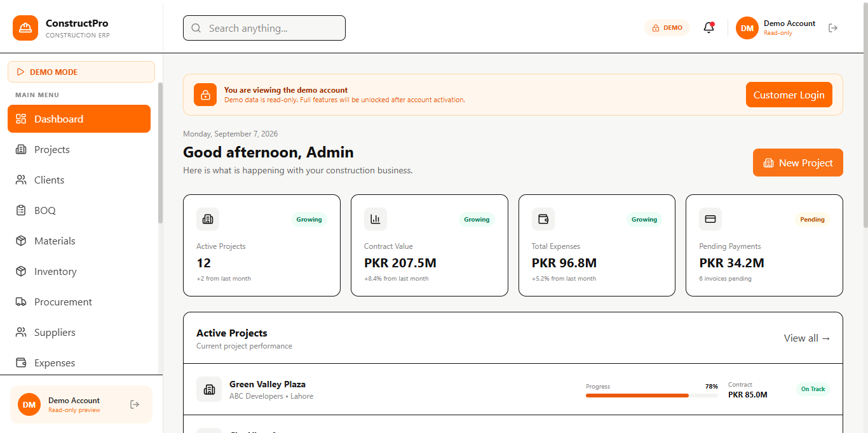Open the Dashboard menu item
The width and height of the screenshot is (868, 433).
coord(79,119)
